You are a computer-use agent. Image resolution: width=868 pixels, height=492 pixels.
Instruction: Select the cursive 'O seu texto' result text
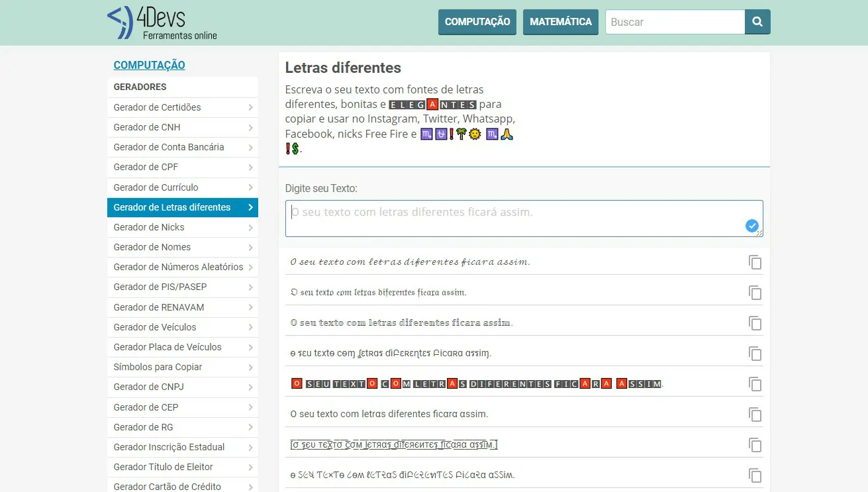[410, 262]
